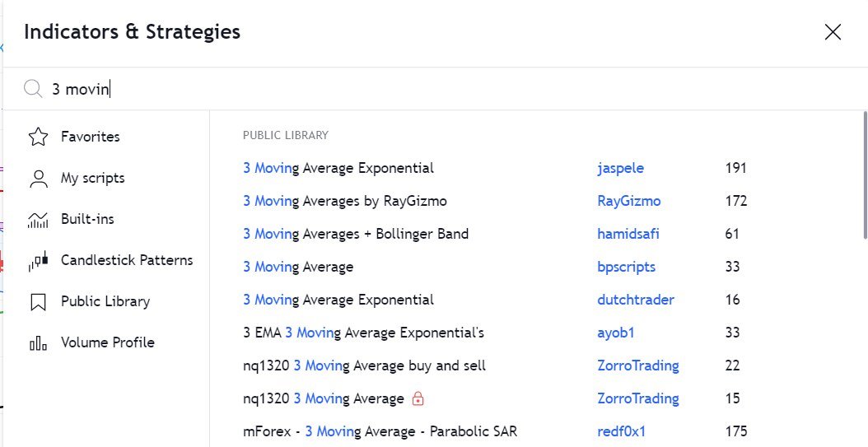This screenshot has width=868, height=447.
Task: Select the locked nq1320 3 Moving Average script
Action: click(324, 399)
